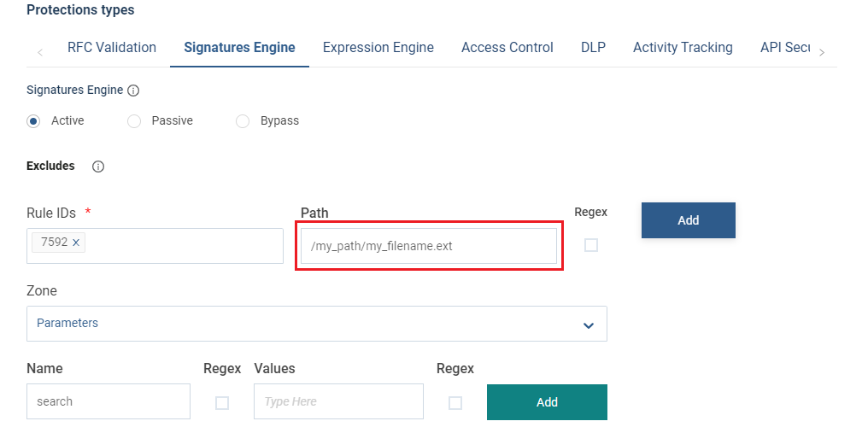
Task: Open the Zone Parameters dropdown
Action: pos(317,324)
